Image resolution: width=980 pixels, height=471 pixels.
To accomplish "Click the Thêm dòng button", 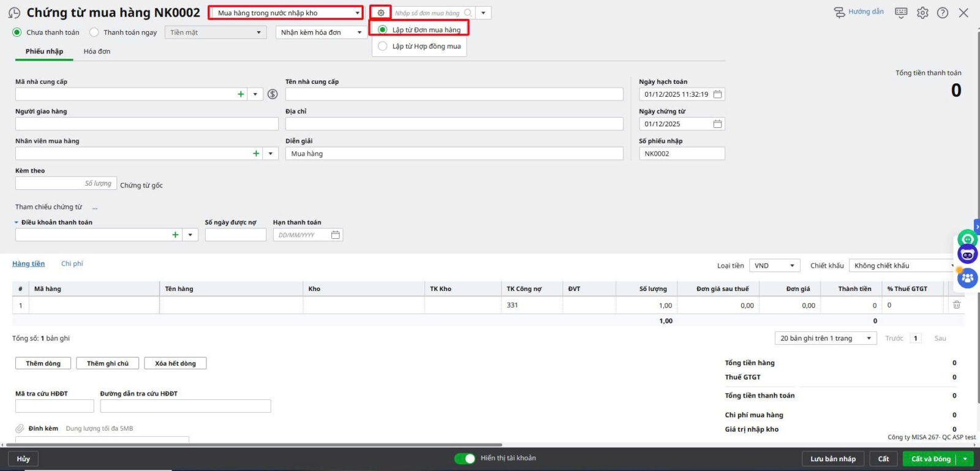I will point(43,364).
